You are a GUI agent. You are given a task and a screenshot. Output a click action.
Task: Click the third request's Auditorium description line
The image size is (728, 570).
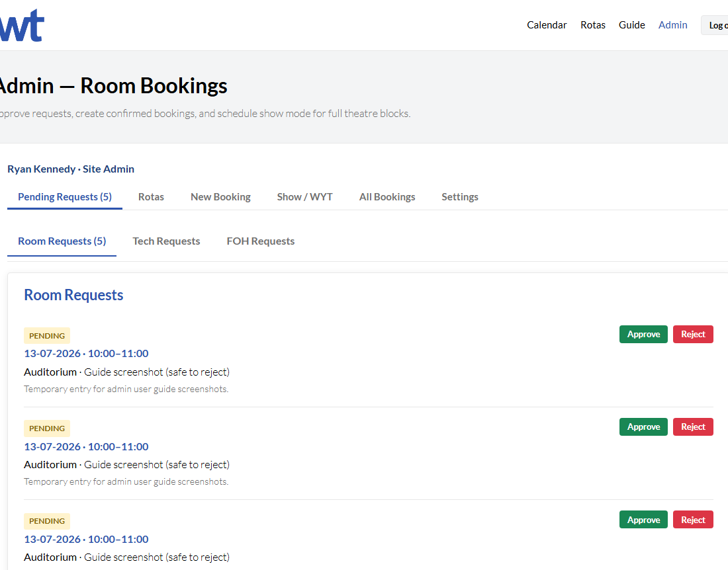click(127, 557)
